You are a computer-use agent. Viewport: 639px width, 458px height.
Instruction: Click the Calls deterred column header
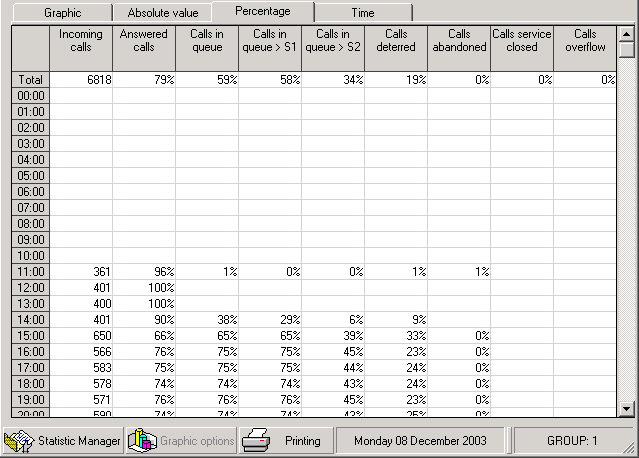(396, 48)
